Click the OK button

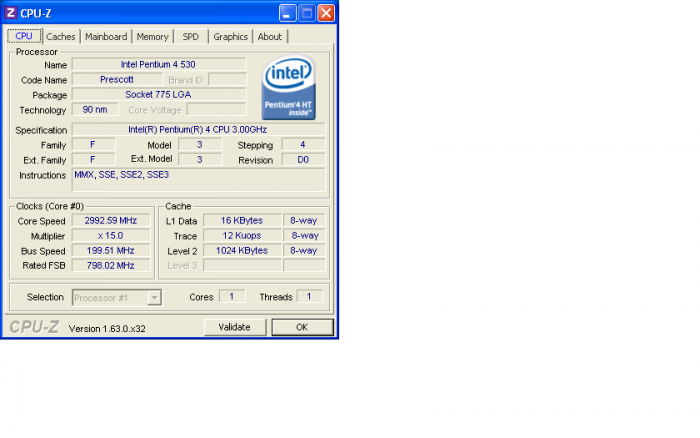(x=302, y=327)
